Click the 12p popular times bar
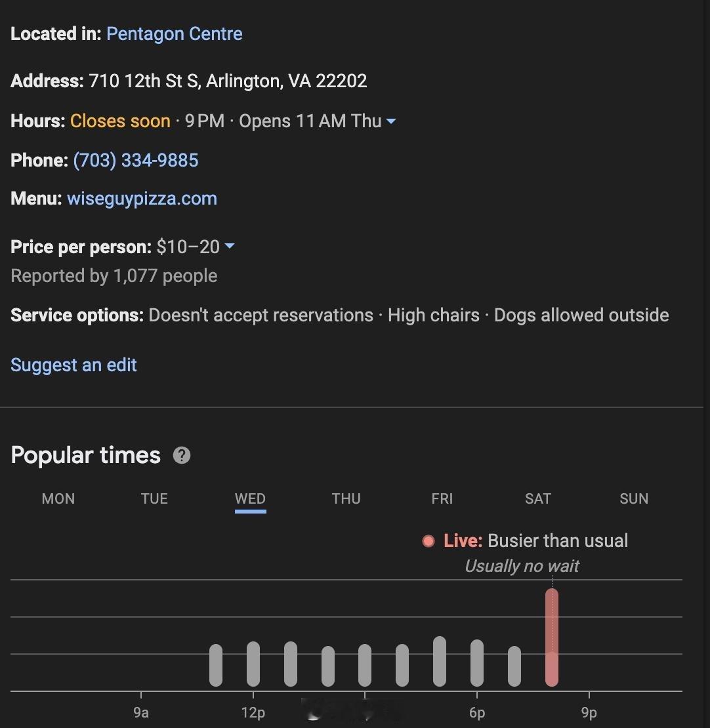The image size is (710, 728). coord(253,664)
